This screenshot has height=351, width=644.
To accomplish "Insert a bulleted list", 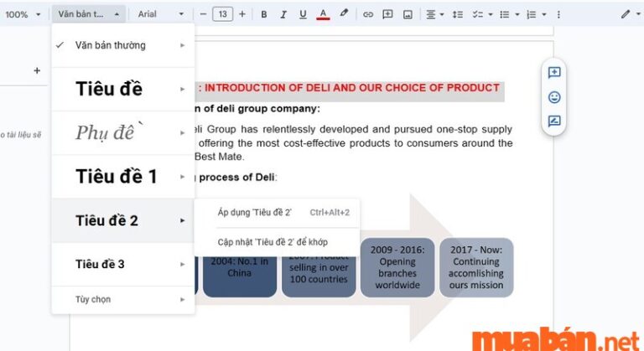I will [x=504, y=14].
